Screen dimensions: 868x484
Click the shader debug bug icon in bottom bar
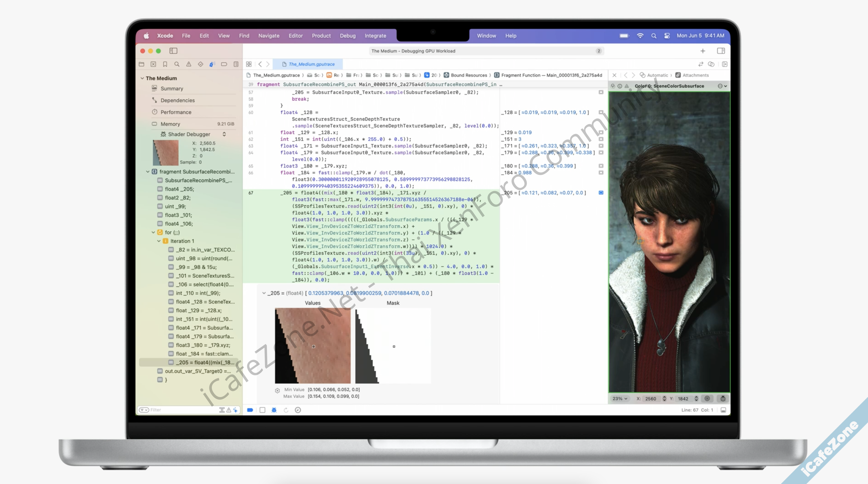point(274,410)
